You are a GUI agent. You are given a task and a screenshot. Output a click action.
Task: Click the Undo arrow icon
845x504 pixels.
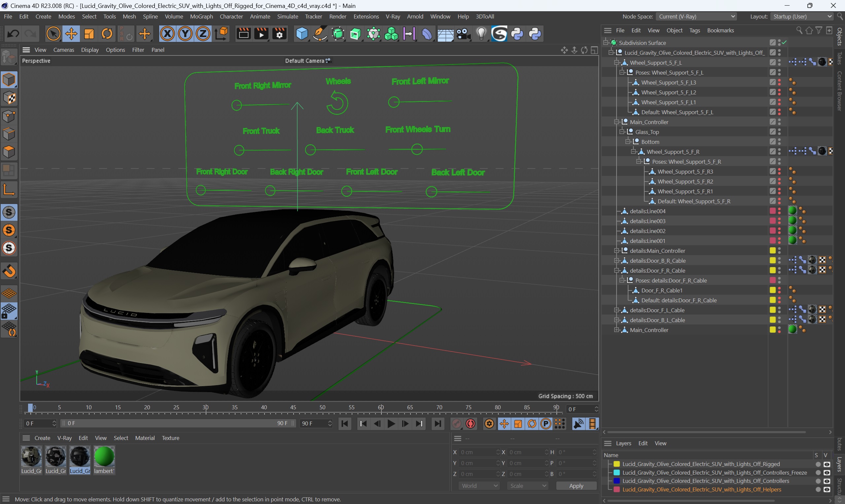(x=13, y=34)
